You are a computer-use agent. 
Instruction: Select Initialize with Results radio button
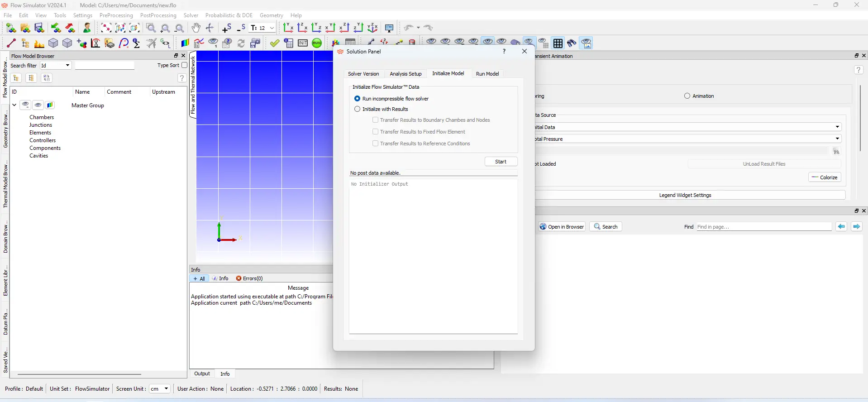pos(382,109)
